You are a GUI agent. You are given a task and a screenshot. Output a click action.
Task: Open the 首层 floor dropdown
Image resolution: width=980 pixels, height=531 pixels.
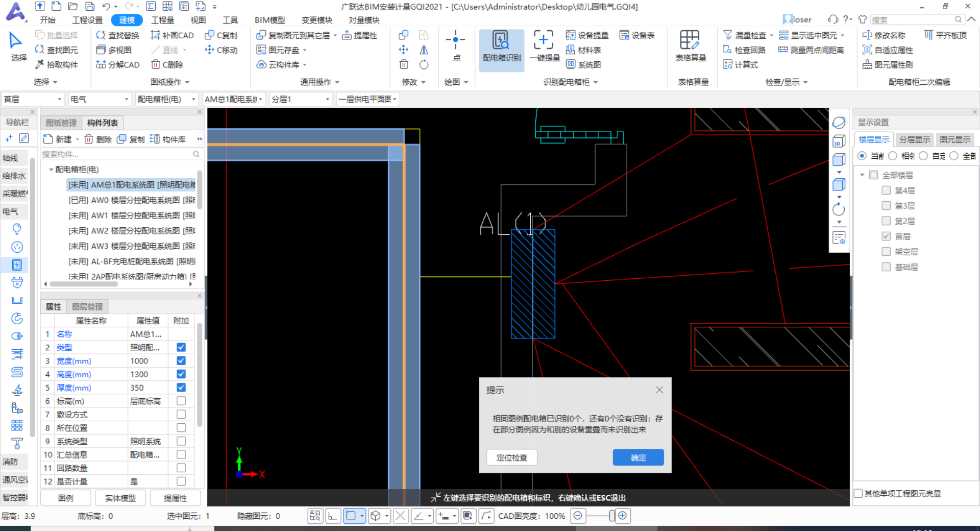pyautogui.click(x=33, y=99)
